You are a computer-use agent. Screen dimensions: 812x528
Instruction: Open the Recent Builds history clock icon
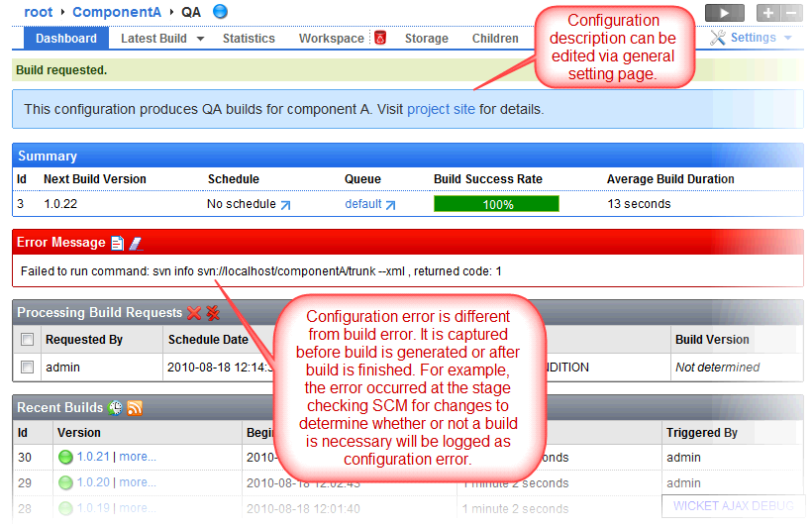click(116, 407)
